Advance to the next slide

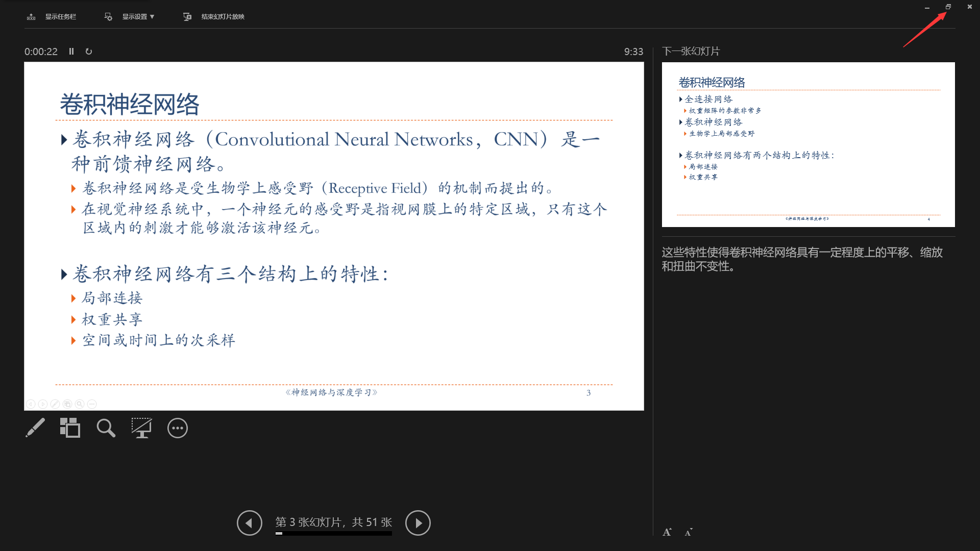pyautogui.click(x=418, y=522)
